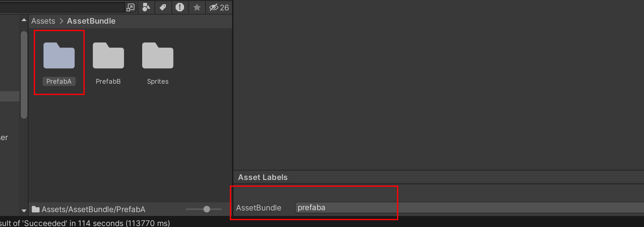Screen dimensions: 644x227
Task: Open the AssetBundle dropdown showing prefaba
Action: [469, 208]
